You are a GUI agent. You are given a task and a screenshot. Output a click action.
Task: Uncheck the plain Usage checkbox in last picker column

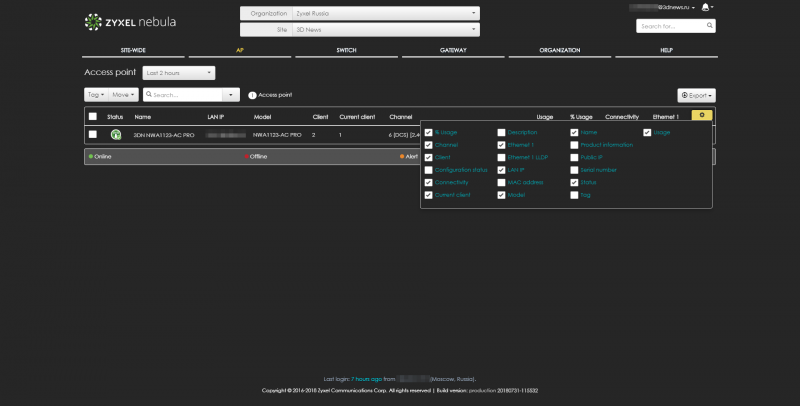click(x=647, y=133)
